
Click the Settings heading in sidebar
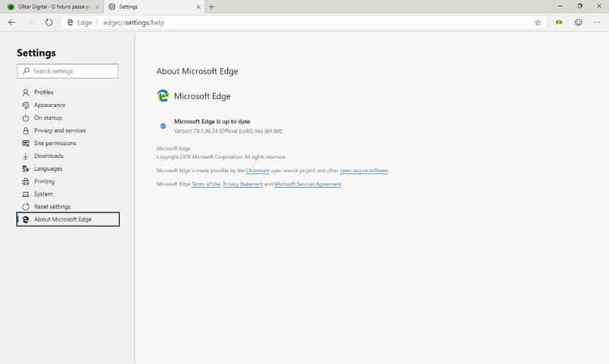coord(36,53)
